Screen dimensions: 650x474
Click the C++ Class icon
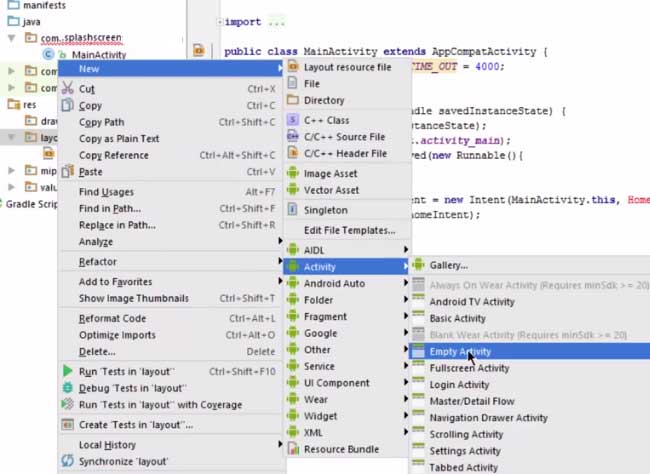[293, 120]
